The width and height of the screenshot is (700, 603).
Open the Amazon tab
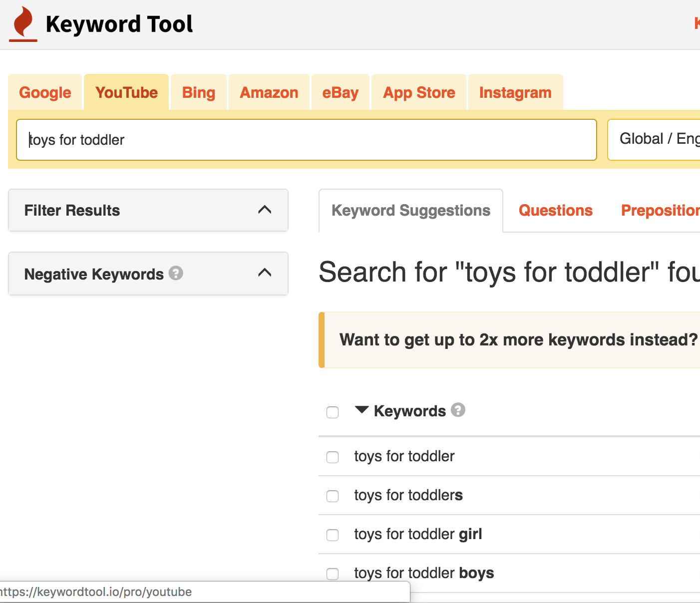tap(269, 92)
